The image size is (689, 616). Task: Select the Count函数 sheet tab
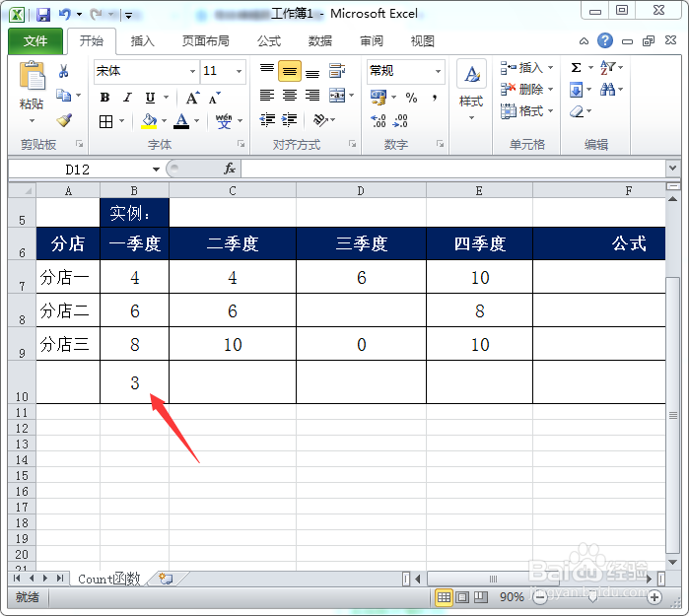109,579
